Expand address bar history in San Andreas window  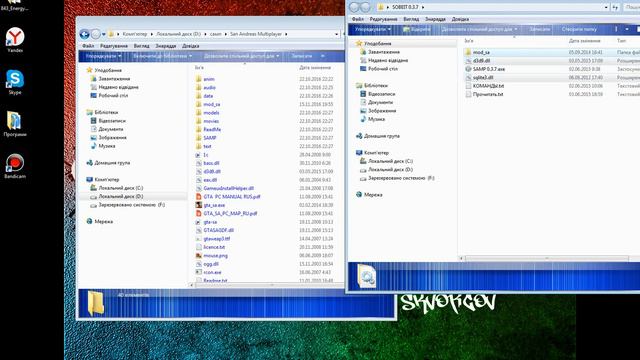pos(337,34)
